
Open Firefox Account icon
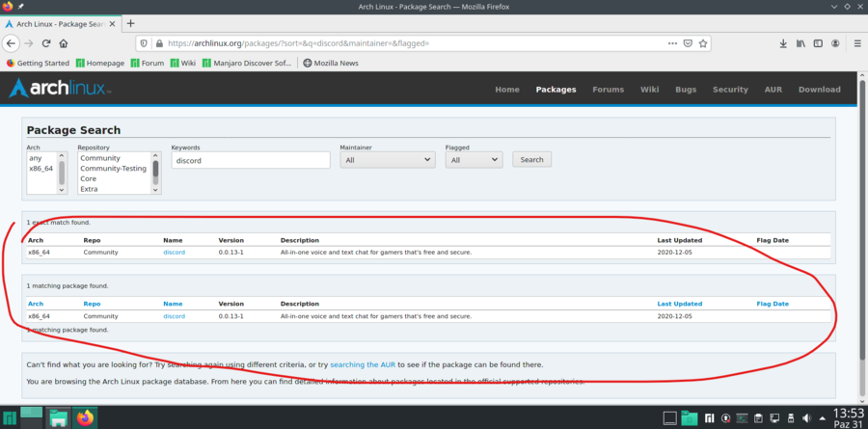[x=835, y=43]
